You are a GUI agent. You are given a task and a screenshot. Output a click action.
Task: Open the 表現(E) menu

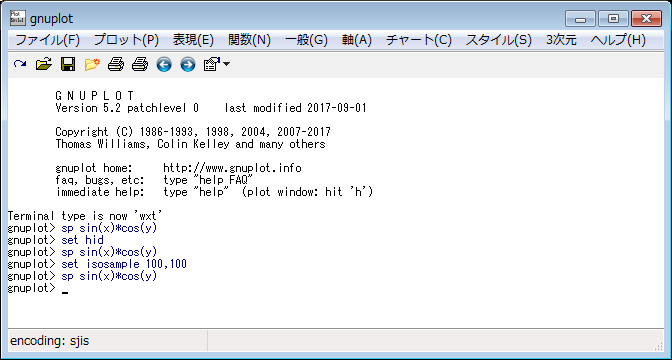(x=193, y=40)
